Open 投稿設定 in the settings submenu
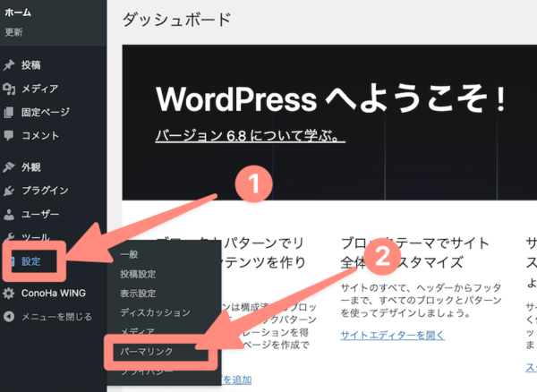537x392 pixels. [x=138, y=274]
